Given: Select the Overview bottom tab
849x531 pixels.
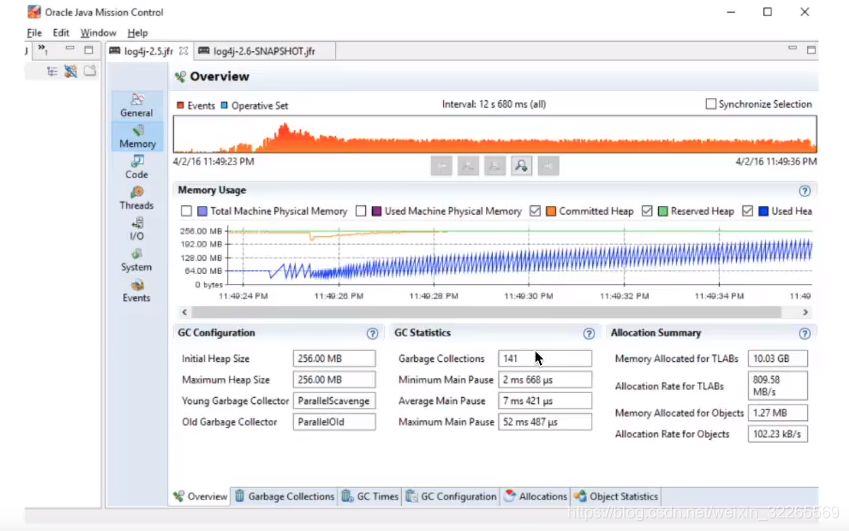Looking at the screenshot, I should click(200, 496).
